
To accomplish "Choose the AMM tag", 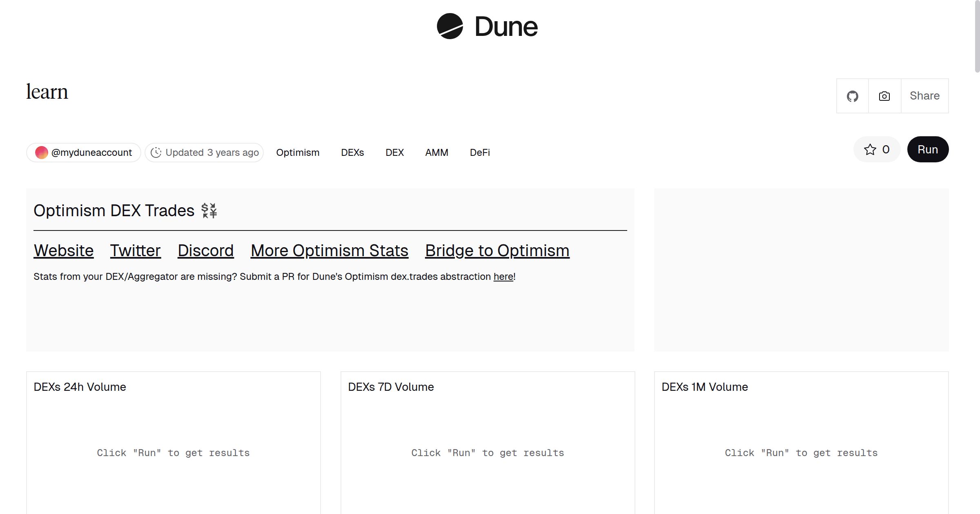I will 437,153.
